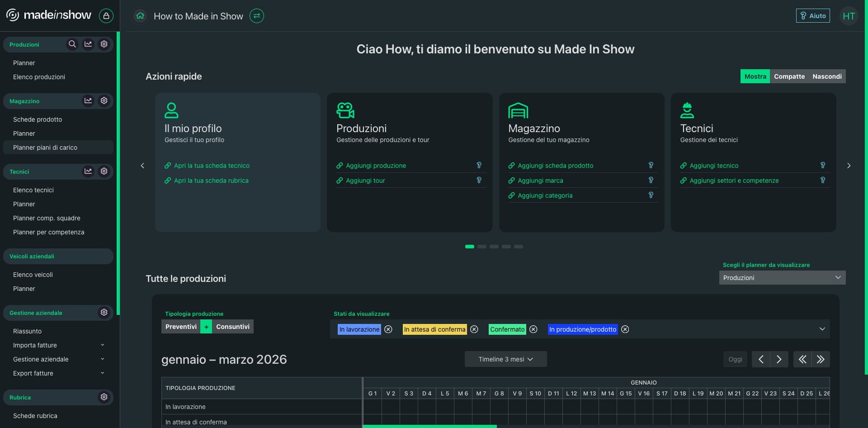Open the planner selection dropdown Produzioni
Viewport: 868px width, 428px height.
782,278
